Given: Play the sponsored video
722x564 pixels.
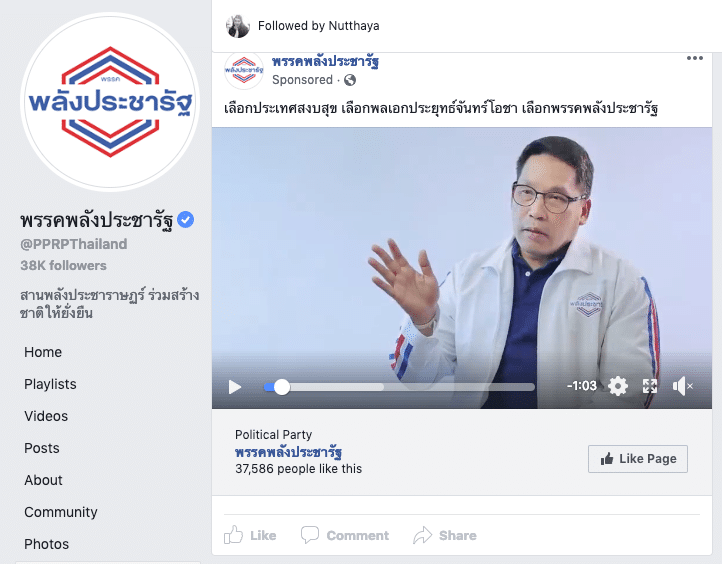Looking at the screenshot, I should 235,387.
